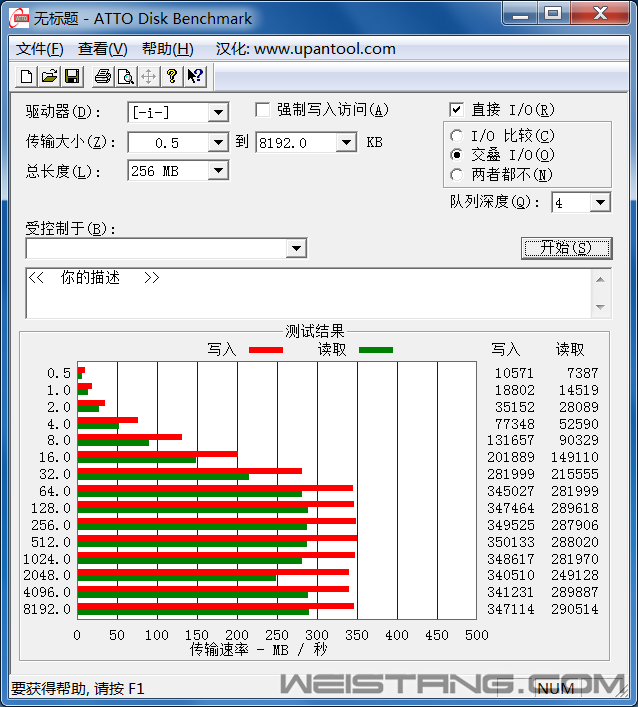This screenshot has height=707, width=638.
Task: Close the ATTO Disk Benchmark window
Action: point(600,14)
